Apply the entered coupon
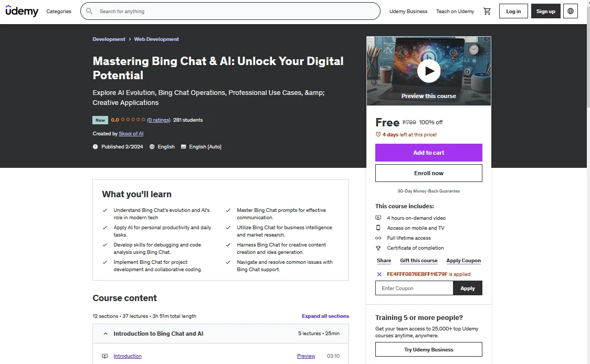The image size is (590, 364). click(467, 288)
